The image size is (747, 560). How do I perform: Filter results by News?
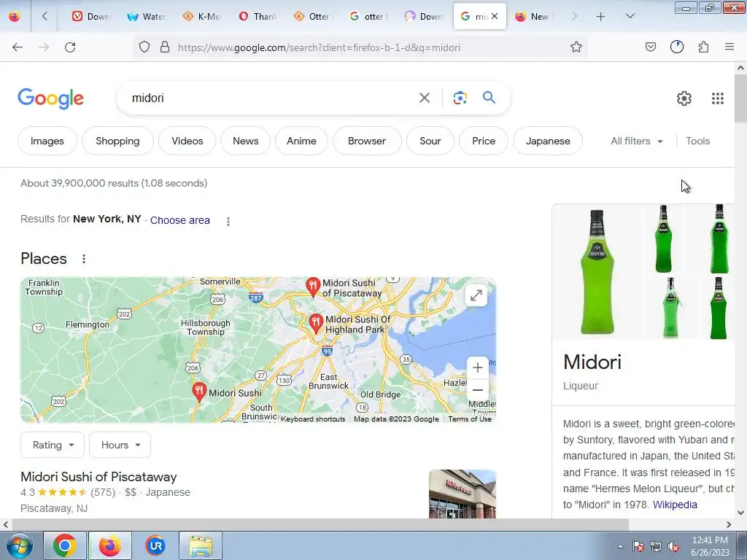[x=245, y=141]
